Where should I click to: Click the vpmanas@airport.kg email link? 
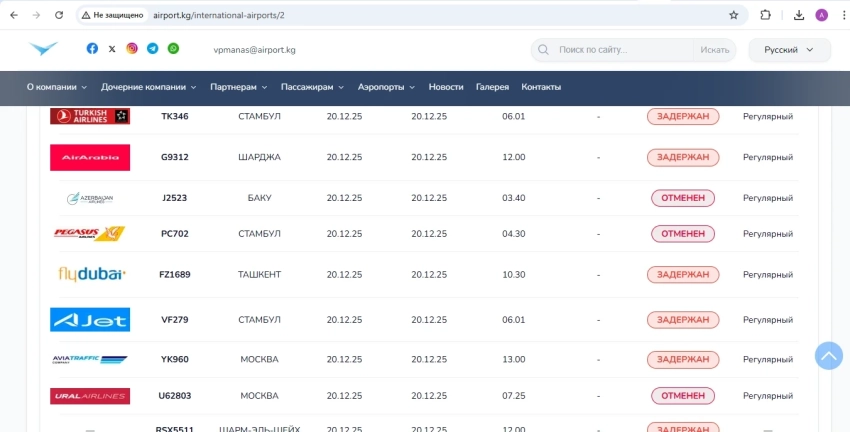coord(254,50)
